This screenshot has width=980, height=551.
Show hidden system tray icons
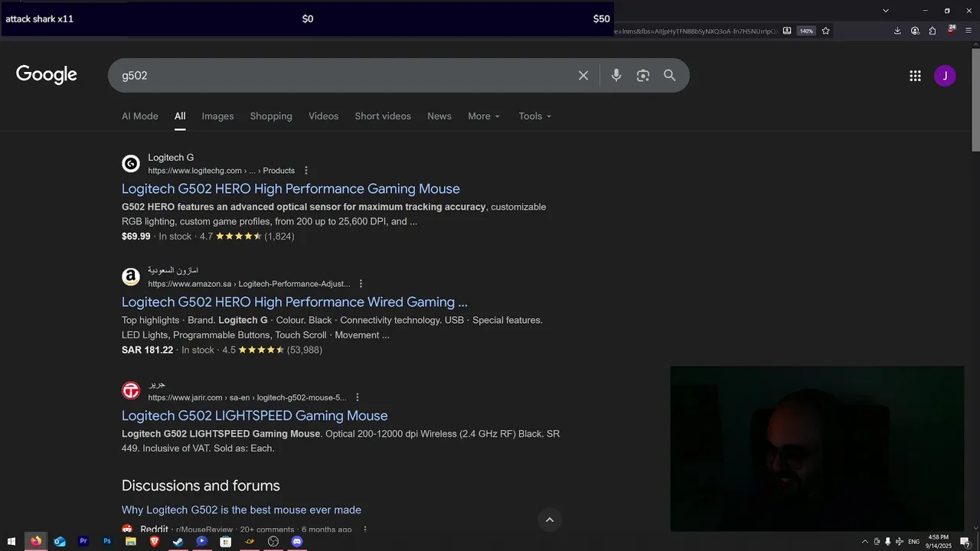point(865,542)
